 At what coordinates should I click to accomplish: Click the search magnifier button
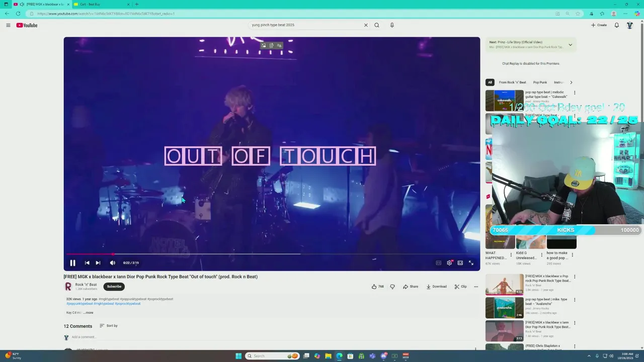pos(376,25)
